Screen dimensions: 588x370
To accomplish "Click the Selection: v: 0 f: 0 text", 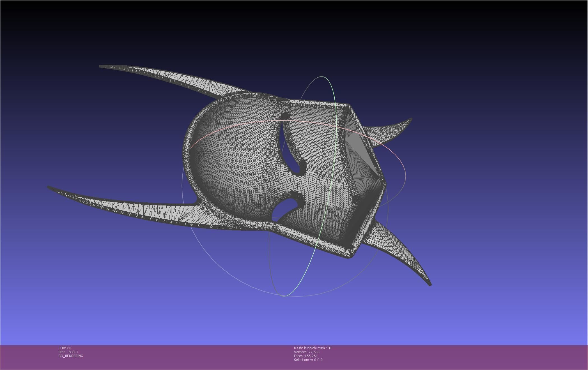I will (x=308, y=360).
